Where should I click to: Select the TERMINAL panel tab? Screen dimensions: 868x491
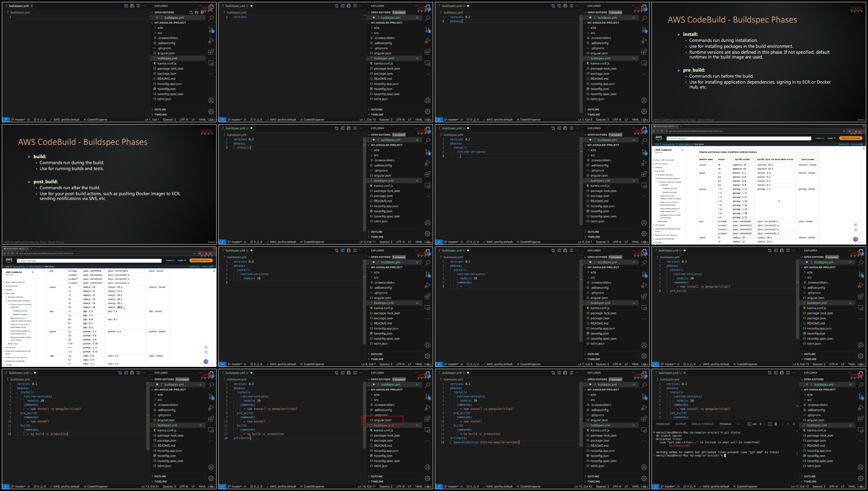point(726,424)
